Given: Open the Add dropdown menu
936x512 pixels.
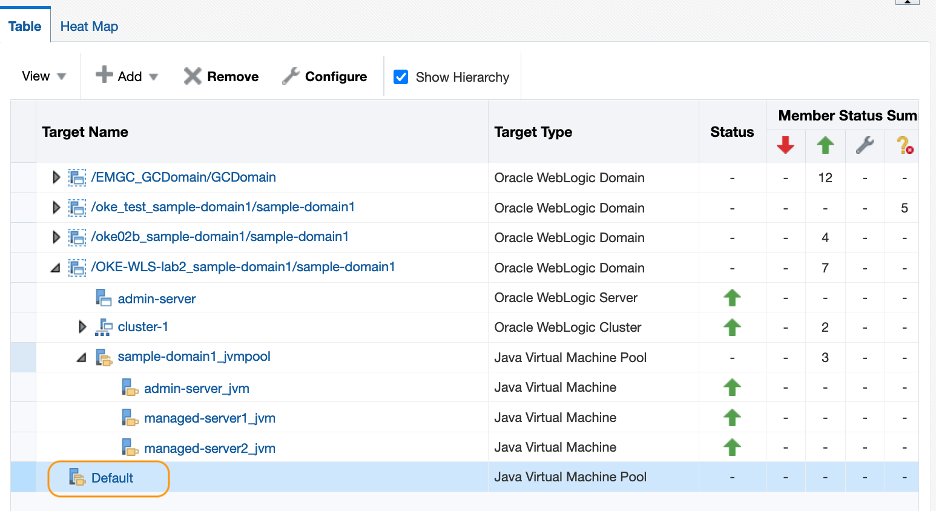Looking at the screenshot, I should (x=127, y=77).
